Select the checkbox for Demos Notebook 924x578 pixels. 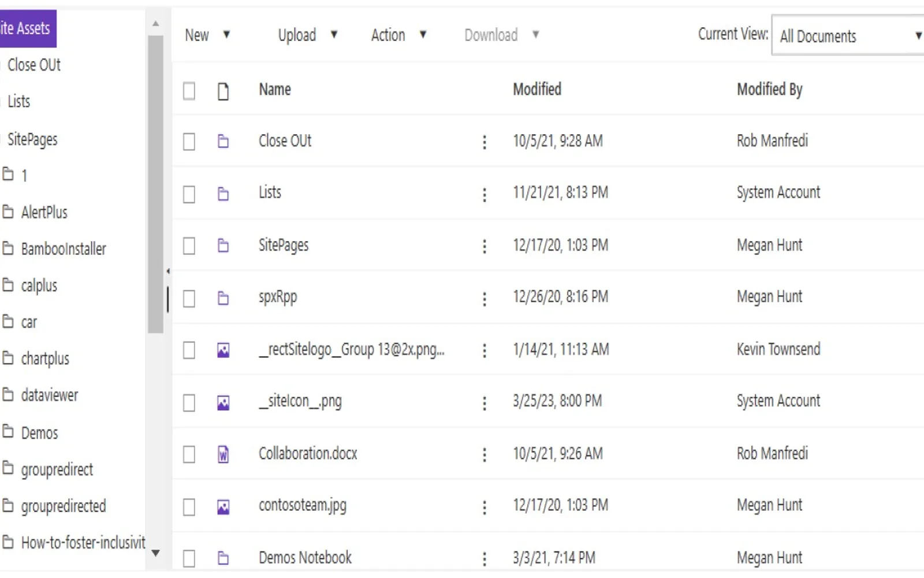[x=189, y=558]
